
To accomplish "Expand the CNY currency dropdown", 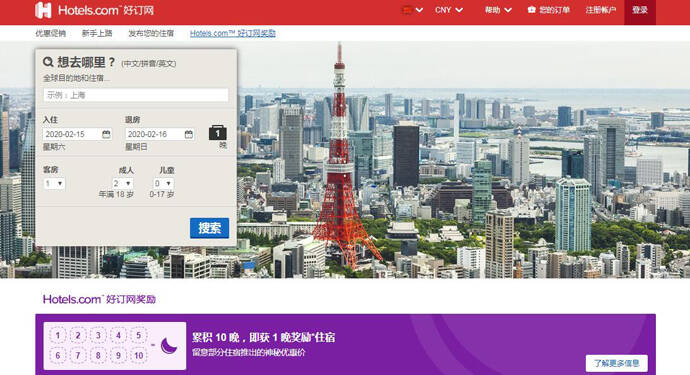I will [449, 10].
